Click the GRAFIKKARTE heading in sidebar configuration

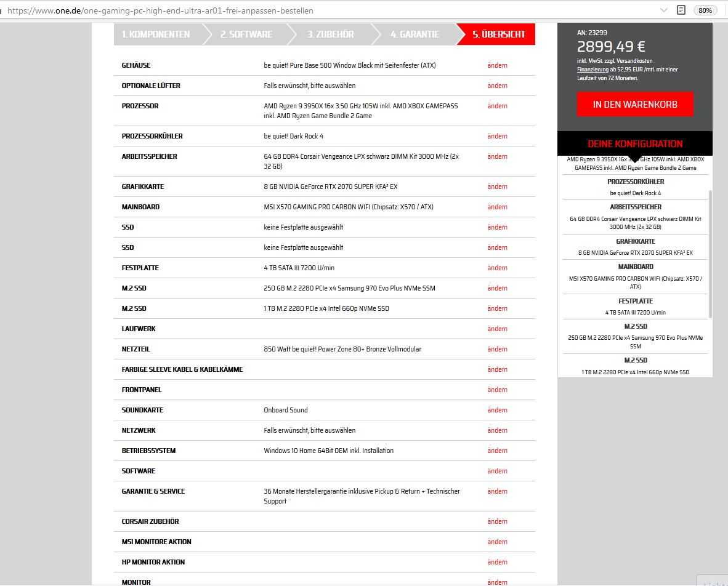tap(635, 242)
